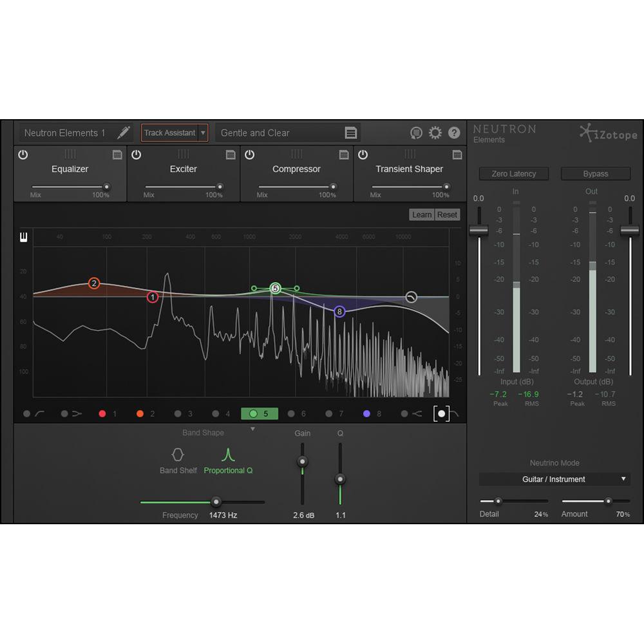Image resolution: width=644 pixels, height=644 pixels.
Task: Select the Band Shelf shape icon
Action: click(x=178, y=455)
